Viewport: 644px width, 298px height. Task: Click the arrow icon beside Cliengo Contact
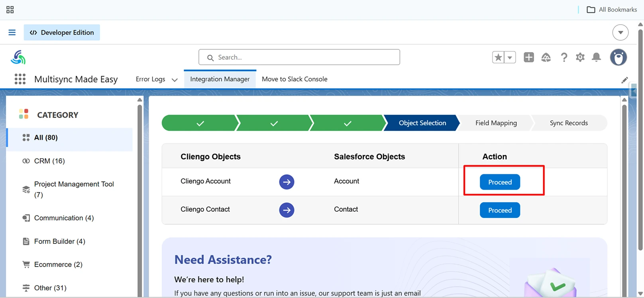(x=287, y=210)
